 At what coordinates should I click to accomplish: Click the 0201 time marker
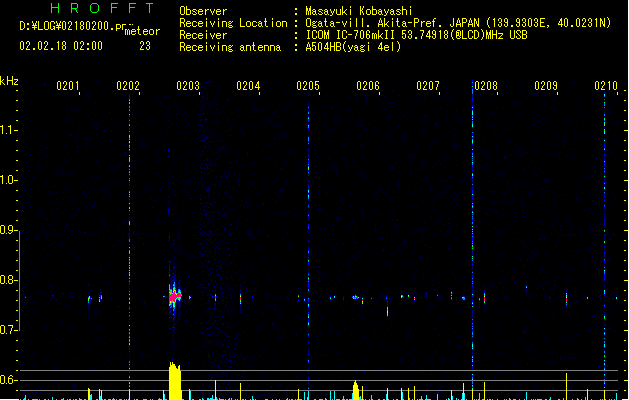pyautogui.click(x=67, y=86)
